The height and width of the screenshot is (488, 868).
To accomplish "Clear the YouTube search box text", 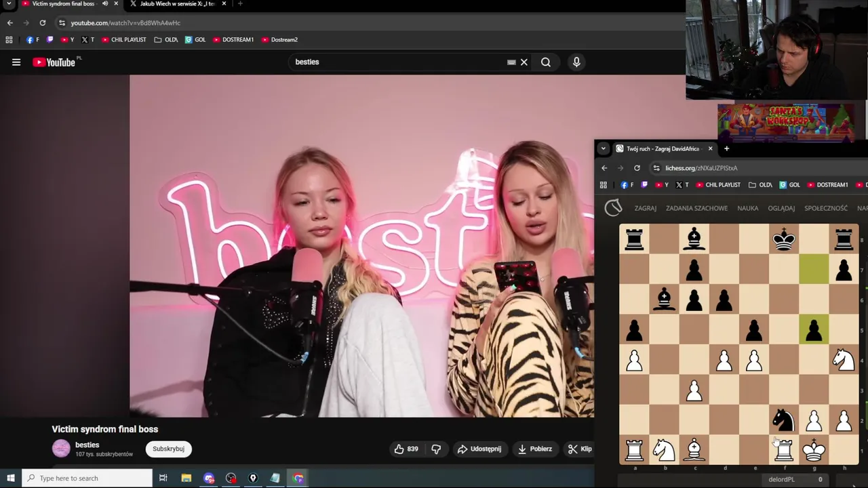I will coord(524,62).
